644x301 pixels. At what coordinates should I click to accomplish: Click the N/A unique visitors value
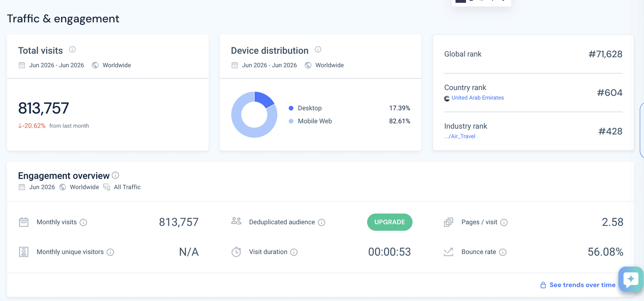tap(189, 252)
